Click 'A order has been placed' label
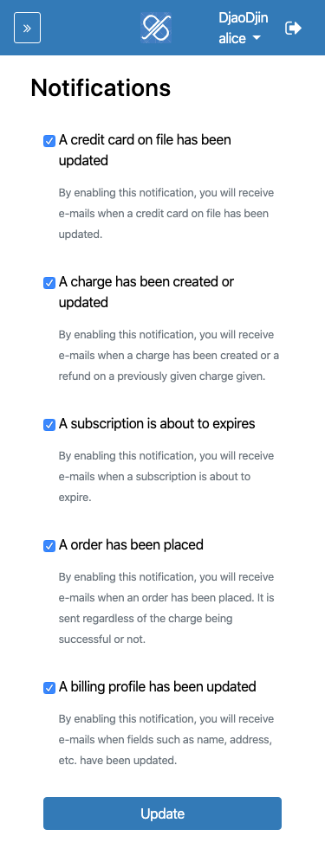The height and width of the screenshot is (868, 325). (131, 544)
